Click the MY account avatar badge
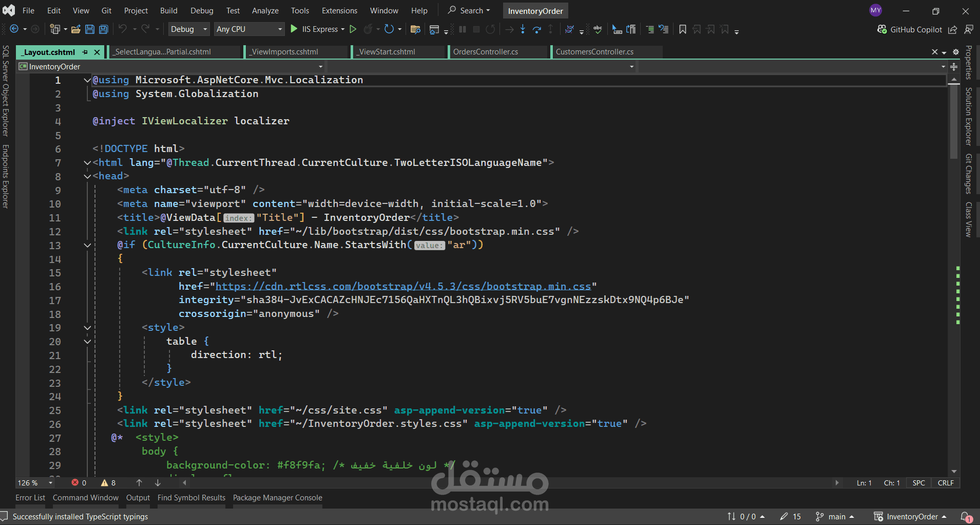Image resolution: width=980 pixels, height=525 pixels. [876, 10]
